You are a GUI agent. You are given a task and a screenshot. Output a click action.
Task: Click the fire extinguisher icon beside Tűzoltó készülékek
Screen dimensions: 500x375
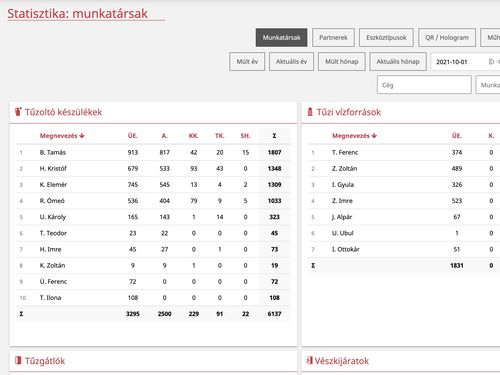tap(18, 112)
